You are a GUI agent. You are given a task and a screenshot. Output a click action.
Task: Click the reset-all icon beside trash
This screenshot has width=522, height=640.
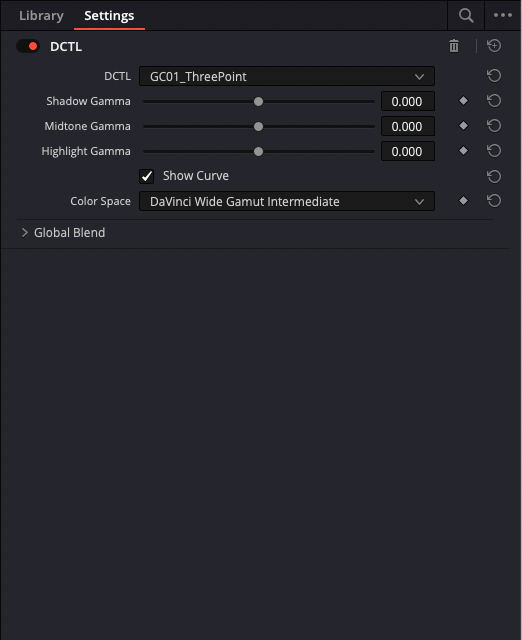click(494, 46)
